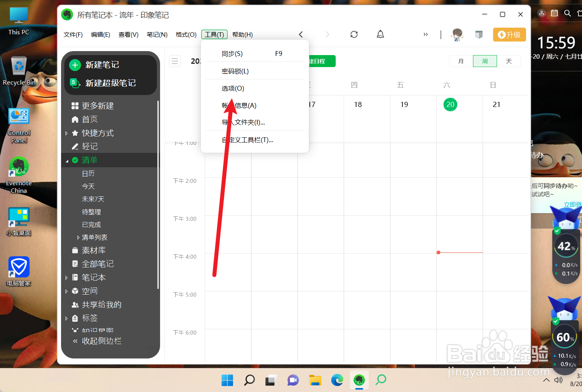Toggle the calendar list panel icon
The image size is (582, 392).
pyautogui.click(x=175, y=61)
